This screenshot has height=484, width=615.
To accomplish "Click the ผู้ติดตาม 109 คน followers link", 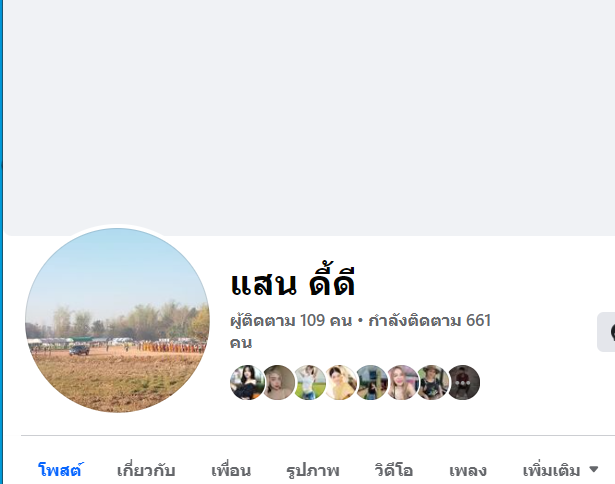I will tap(291, 320).
